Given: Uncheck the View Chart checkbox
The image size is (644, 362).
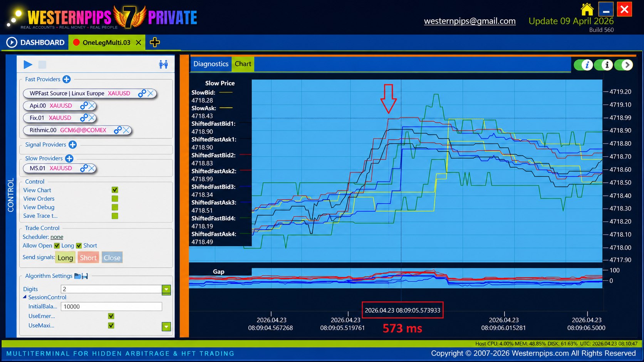Looking at the screenshot, I should pos(115,190).
